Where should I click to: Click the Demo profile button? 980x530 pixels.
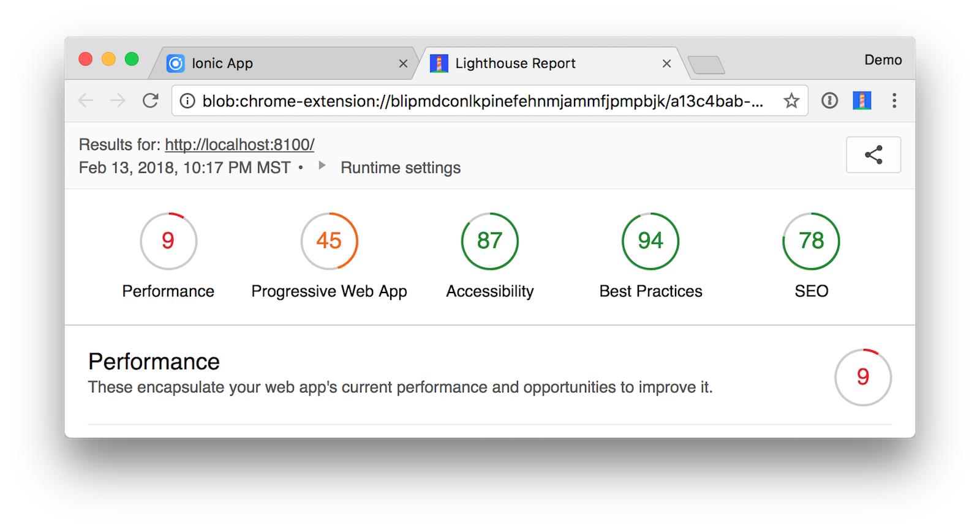coord(883,60)
